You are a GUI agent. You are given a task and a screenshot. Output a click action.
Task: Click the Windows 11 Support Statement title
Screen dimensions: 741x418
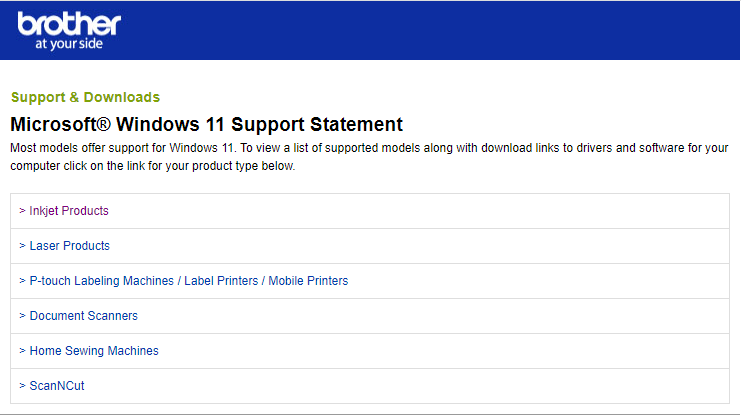(207, 124)
